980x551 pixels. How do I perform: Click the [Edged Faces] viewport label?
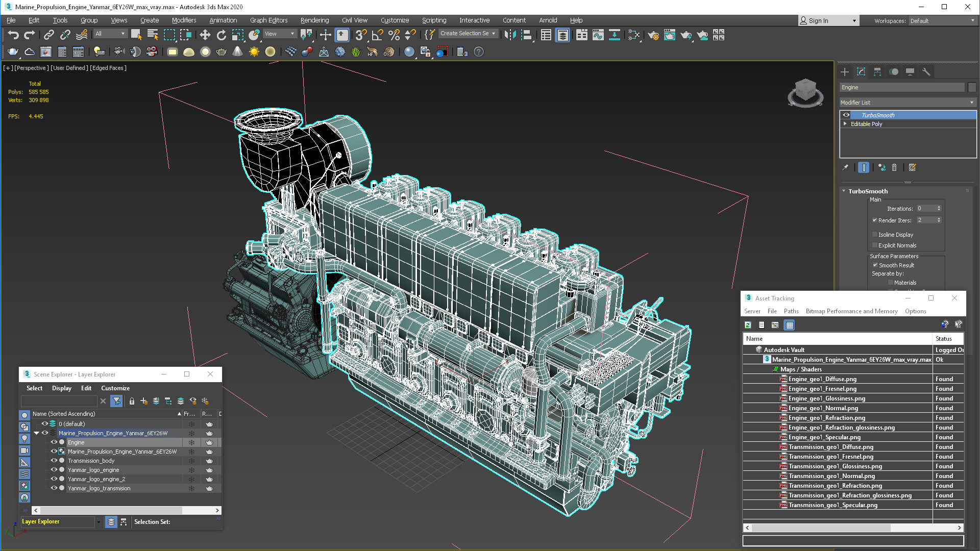click(108, 68)
